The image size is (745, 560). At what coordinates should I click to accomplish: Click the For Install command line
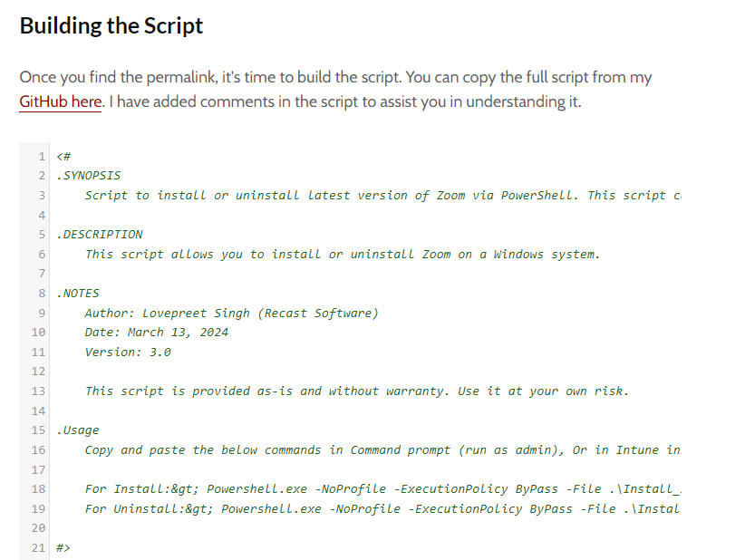click(x=383, y=489)
